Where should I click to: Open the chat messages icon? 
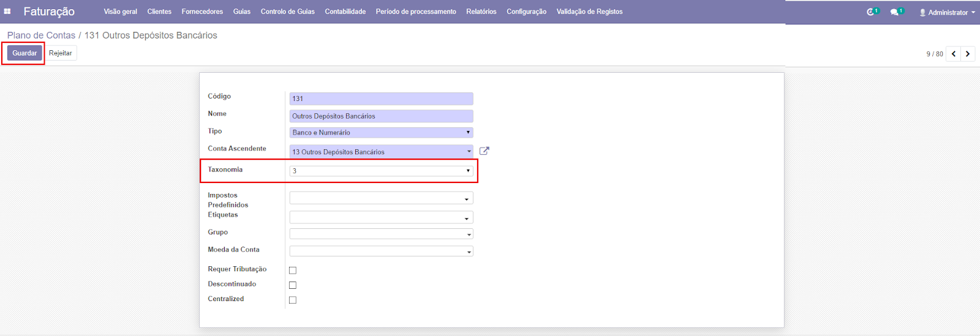[895, 12]
